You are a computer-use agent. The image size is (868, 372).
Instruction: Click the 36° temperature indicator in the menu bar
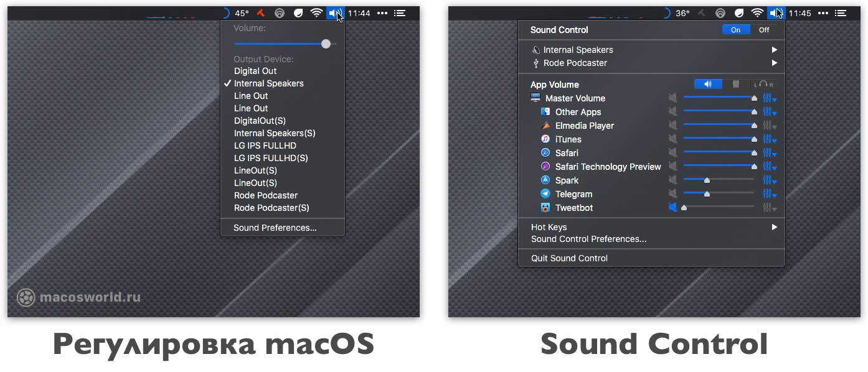tap(683, 13)
